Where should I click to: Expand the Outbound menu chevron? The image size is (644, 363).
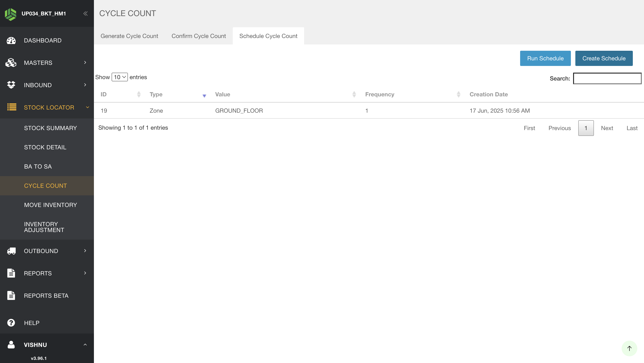pos(85,251)
